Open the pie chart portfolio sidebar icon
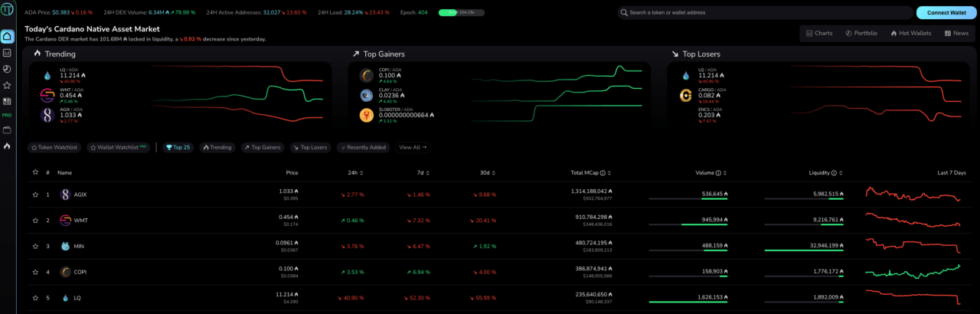This screenshot has height=314, width=980. coord(7,69)
